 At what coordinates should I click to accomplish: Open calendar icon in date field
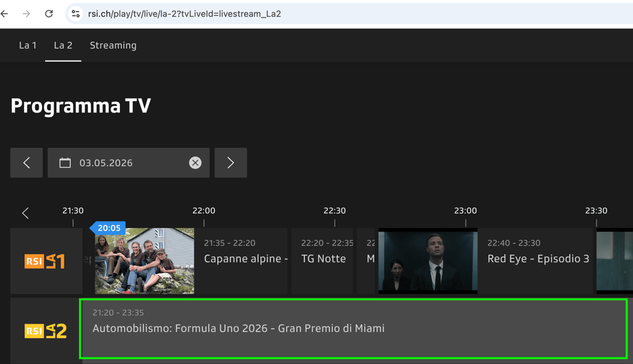[65, 163]
